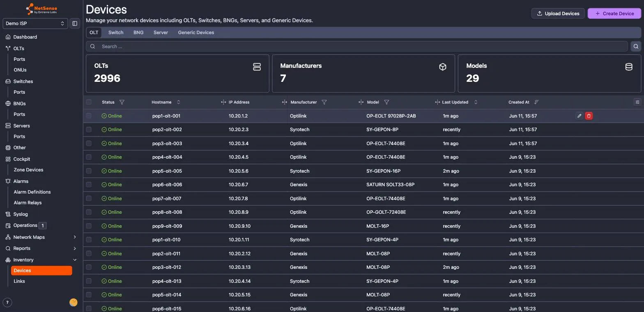The image size is (644, 312).
Task: Click the Models 29 summary card
Action: [x=550, y=74]
